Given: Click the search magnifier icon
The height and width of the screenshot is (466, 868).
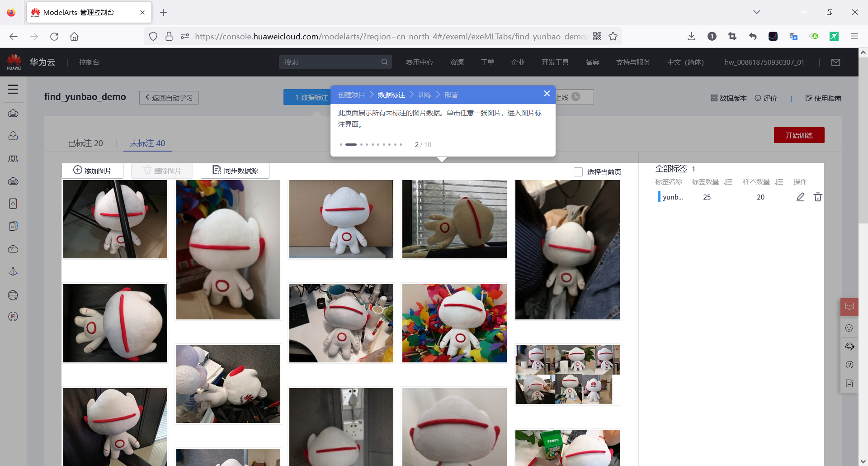Looking at the screenshot, I should (x=384, y=62).
